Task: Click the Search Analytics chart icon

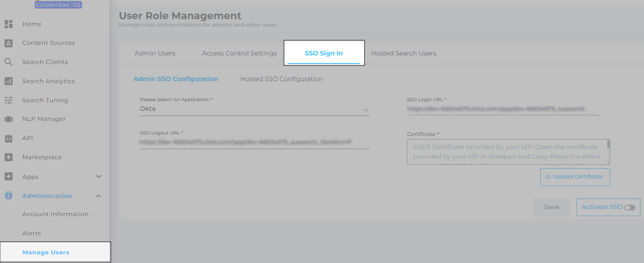Action: click(9, 81)
